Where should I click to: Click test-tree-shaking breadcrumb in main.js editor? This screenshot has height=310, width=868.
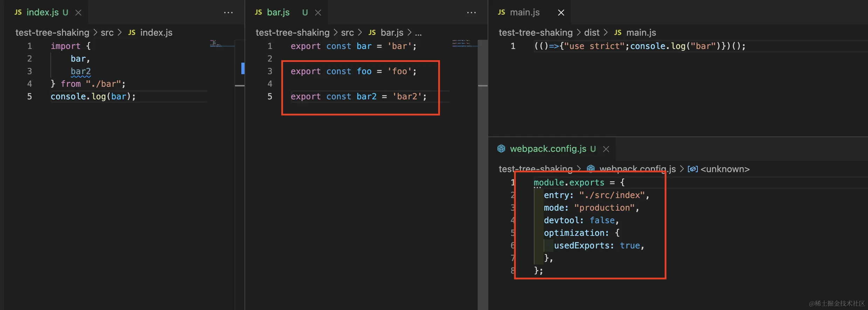point(536,33)
